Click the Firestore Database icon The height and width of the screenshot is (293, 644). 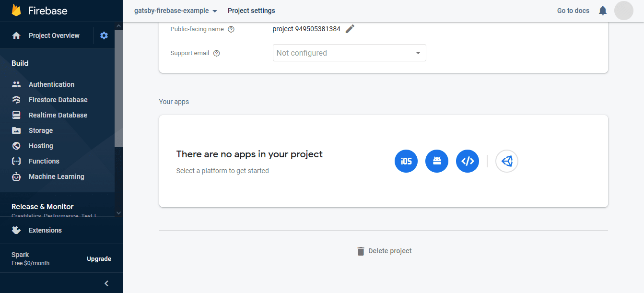coord(16,100)
